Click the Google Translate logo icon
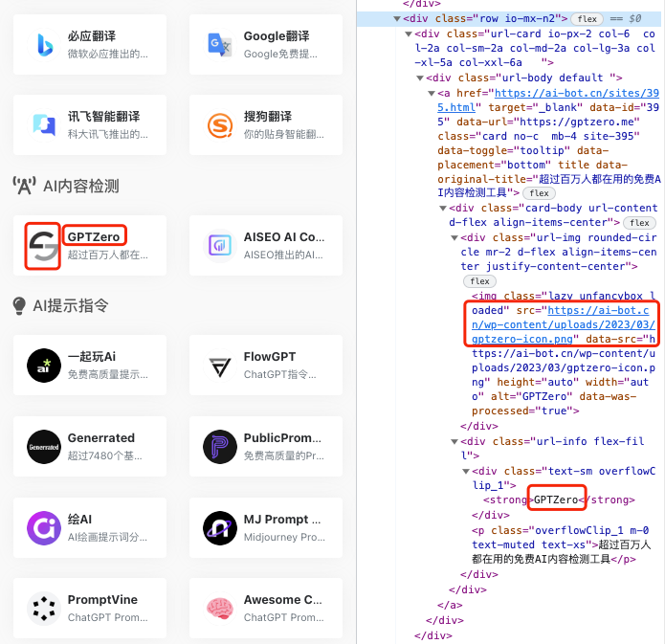Image resolution: width=665 pixels, height=644 pixels. [x=220, y=45]
